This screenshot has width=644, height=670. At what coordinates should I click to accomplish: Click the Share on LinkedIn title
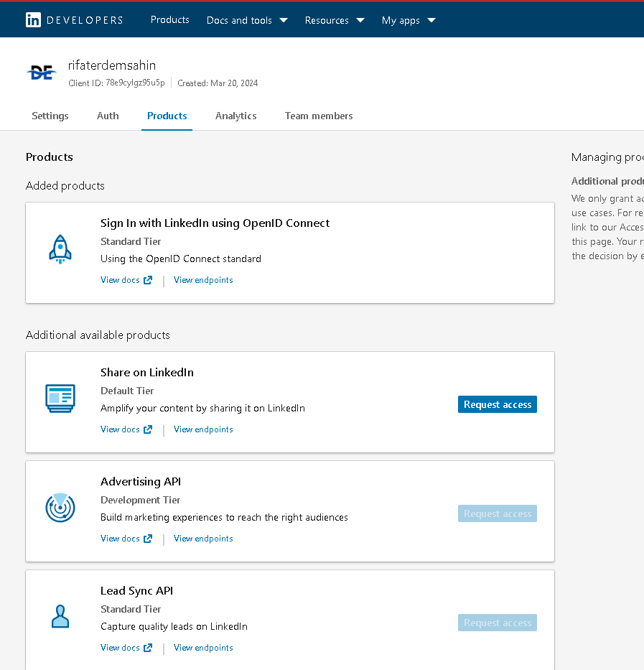pyautogui.click(x=147, y=373)
